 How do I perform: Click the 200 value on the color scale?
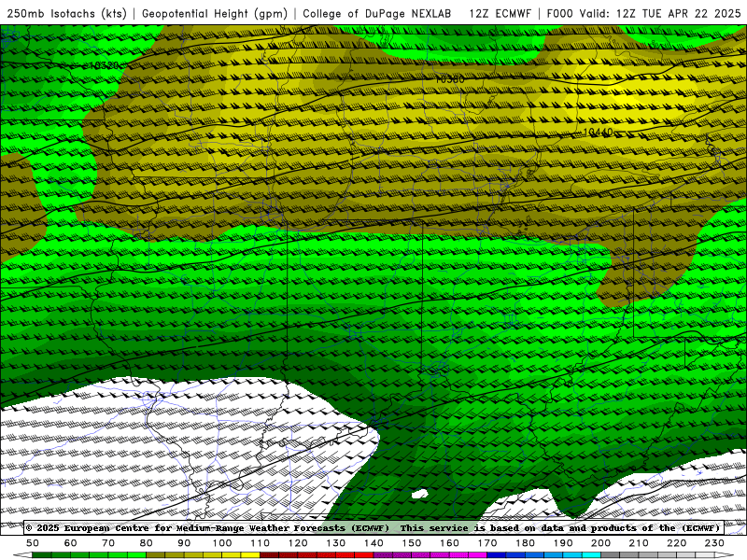click(x=600, y=543)
